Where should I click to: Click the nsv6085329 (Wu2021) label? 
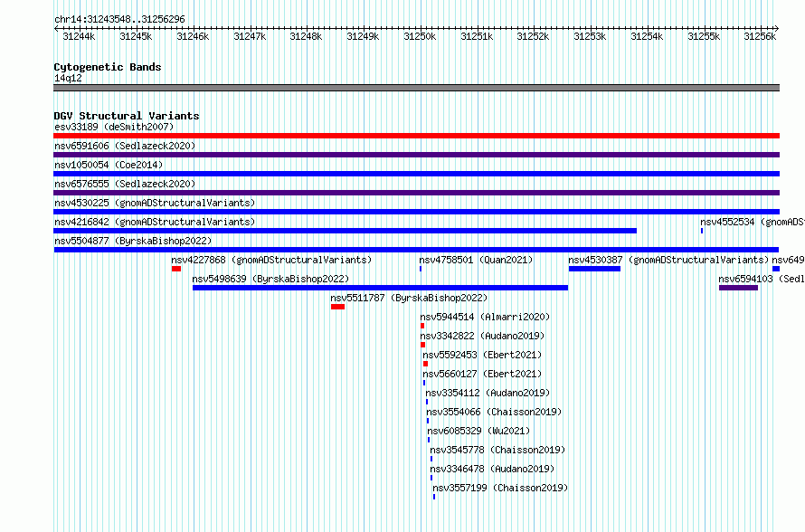[x=478, y=431]
